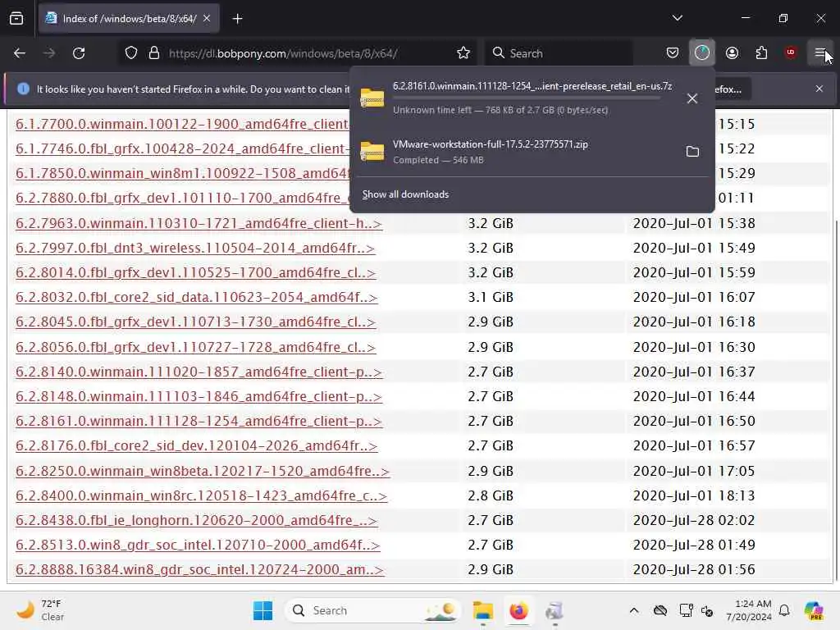Open the extensions menu
Screen dimensions: 840x630
[x=761, y=53]
